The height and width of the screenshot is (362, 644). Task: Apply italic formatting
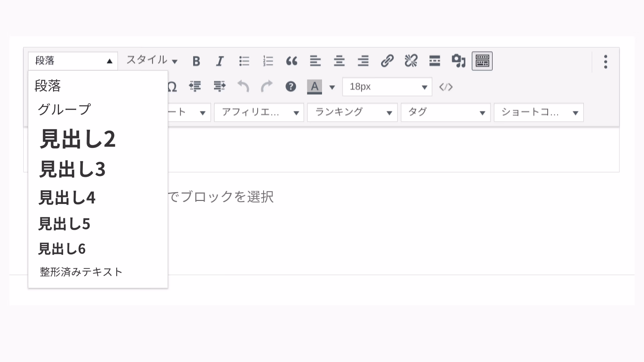click(220, 61)
